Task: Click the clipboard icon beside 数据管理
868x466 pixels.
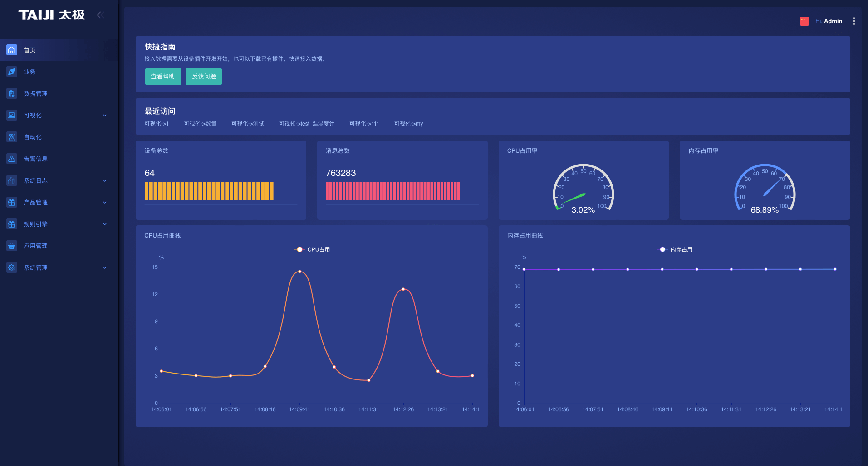Action: 12,93
